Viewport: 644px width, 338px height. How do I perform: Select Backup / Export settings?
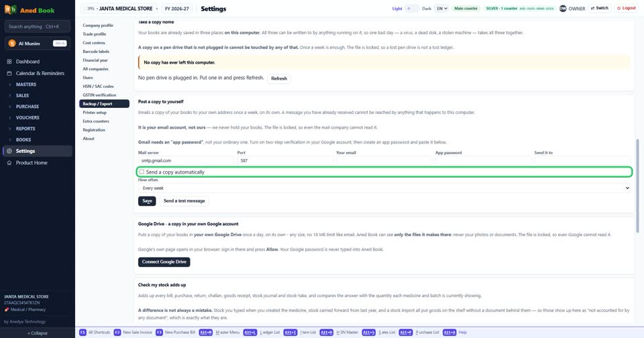[105, 104]
